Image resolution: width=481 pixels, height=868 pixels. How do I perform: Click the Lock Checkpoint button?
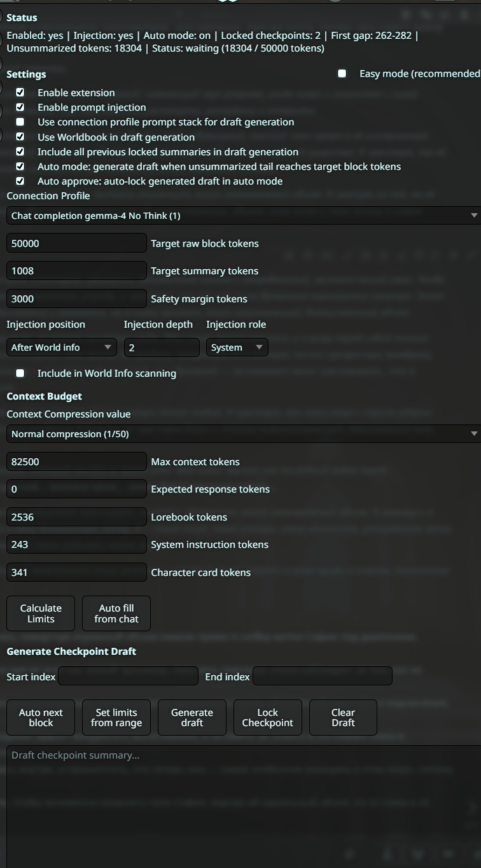(x=268, y=718)
